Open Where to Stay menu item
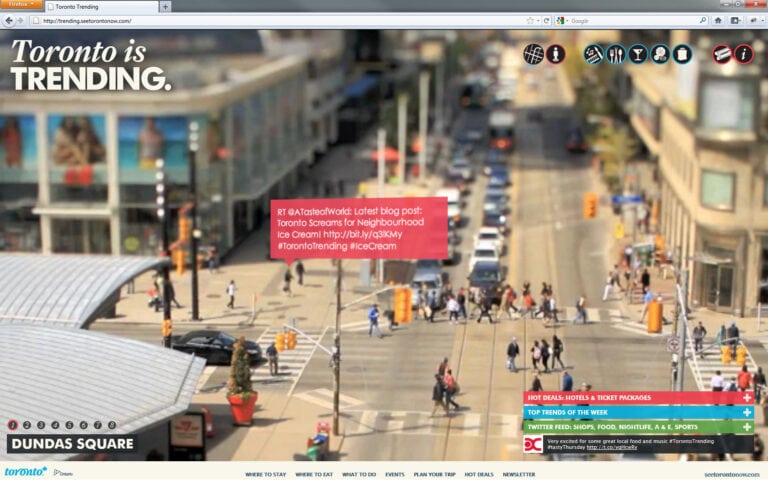768x480 pixels. pos(265,474)
